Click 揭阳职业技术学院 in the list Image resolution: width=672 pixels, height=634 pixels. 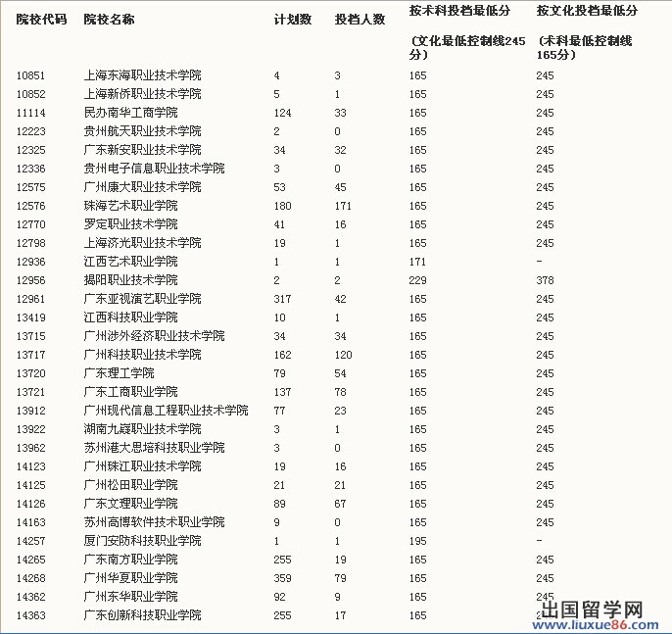pyautogui.click(x=130, y=280)
